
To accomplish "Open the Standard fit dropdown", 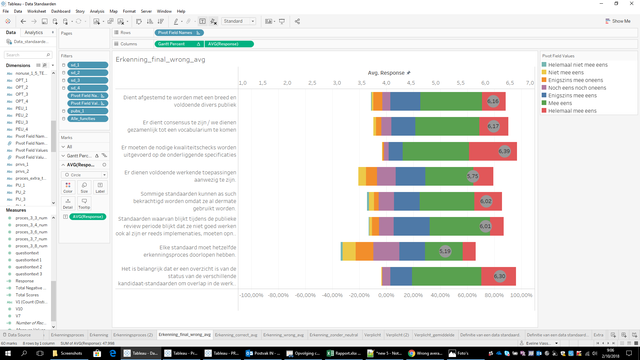I will (239, 21).
